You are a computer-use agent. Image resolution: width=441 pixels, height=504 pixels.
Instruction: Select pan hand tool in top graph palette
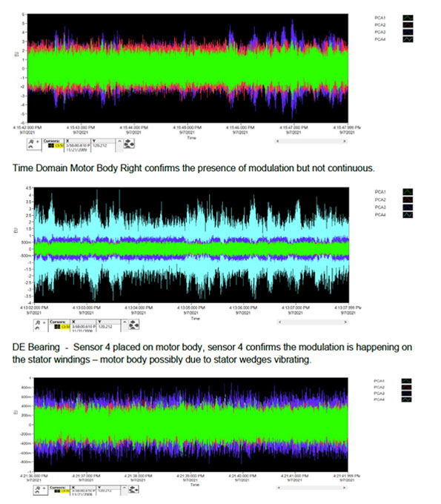[31, 147]
